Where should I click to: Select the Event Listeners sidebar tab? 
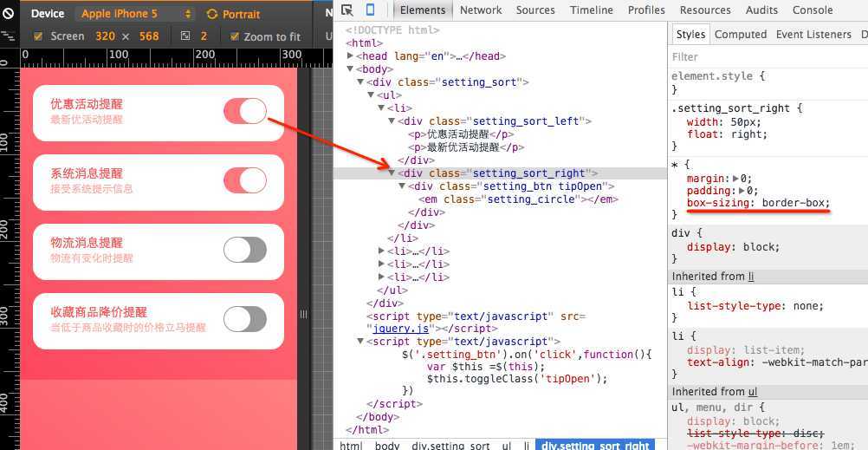[813, 35]
